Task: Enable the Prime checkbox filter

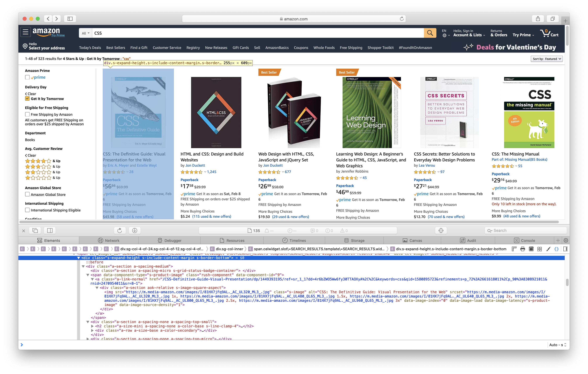Action: [x=27, y=77]
